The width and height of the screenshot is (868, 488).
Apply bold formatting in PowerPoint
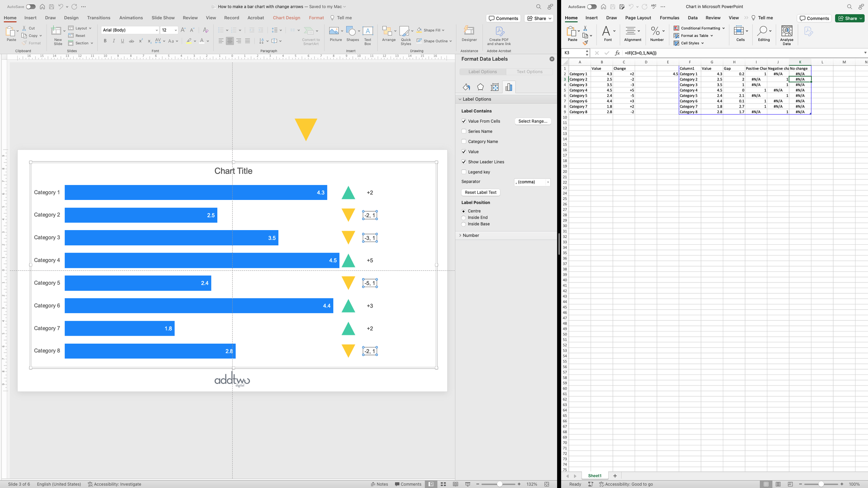click(105, 41)
